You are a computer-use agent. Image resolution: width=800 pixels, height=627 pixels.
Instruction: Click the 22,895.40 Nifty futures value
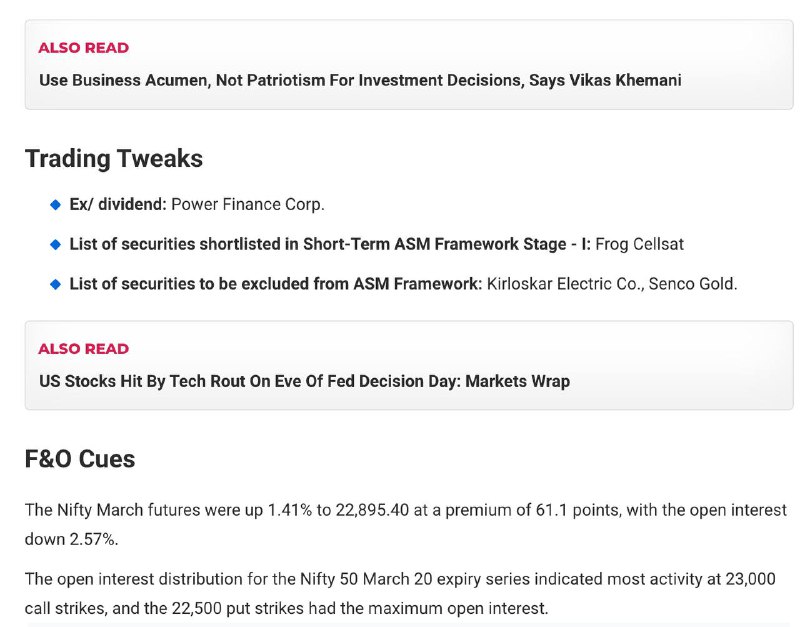(372, 510)
